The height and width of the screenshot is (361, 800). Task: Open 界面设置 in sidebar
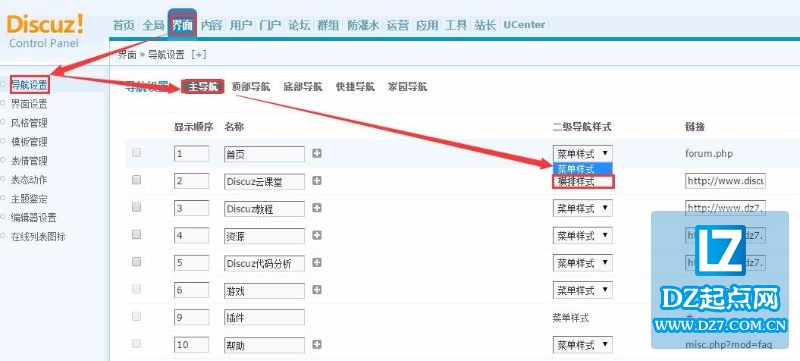pyautogui.click(x=30, y=104)
